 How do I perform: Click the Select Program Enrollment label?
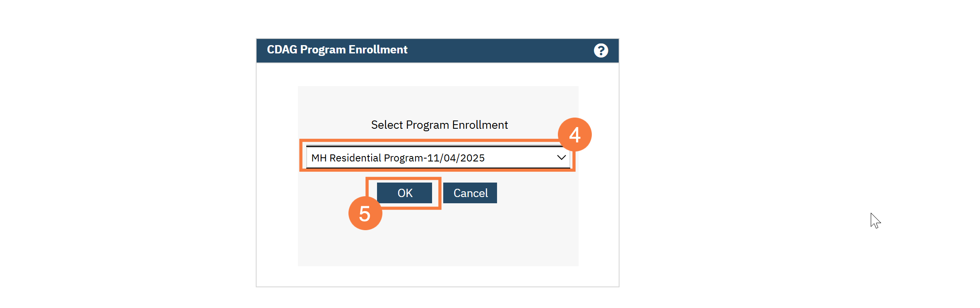point(439,125)
